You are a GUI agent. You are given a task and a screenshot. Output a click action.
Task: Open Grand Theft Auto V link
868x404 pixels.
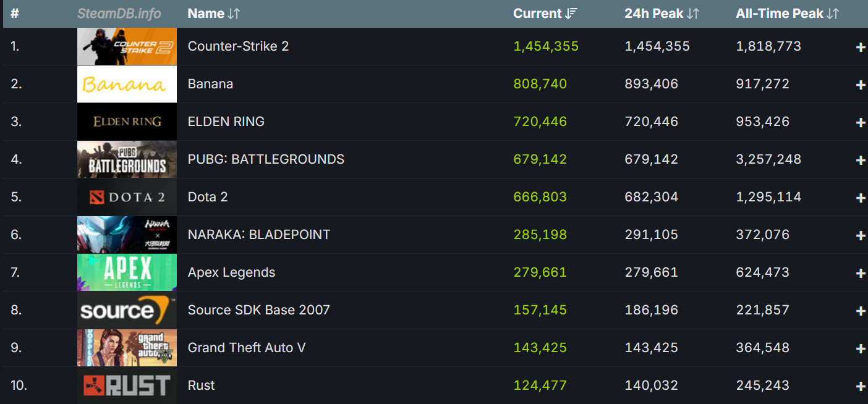tap(247, 348)
